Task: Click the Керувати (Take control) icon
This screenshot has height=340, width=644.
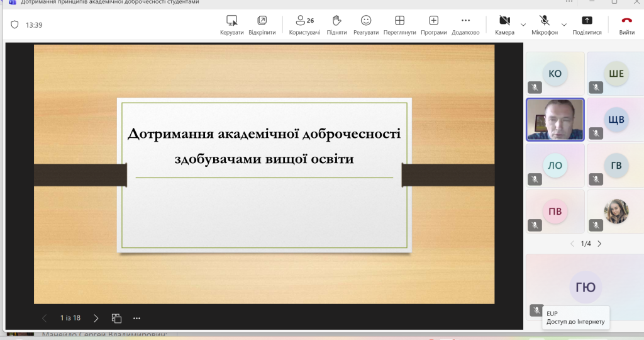Action: tap(231, 21)
